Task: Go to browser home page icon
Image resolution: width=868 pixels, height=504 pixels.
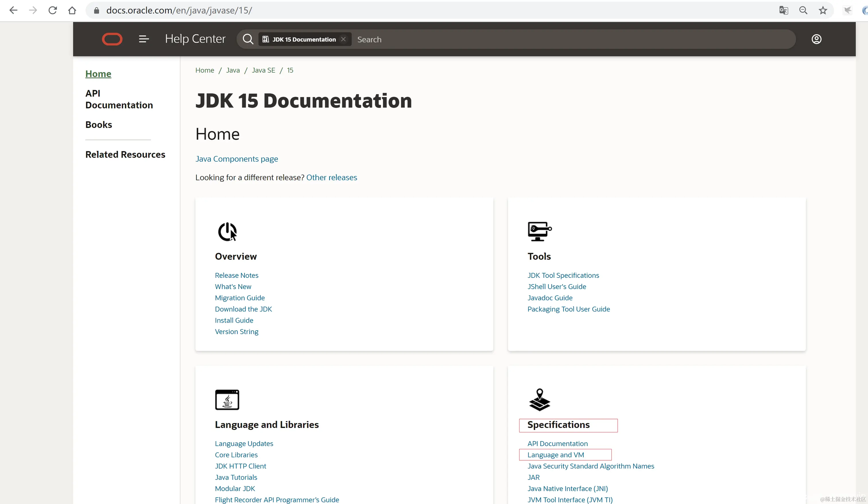Action: pyautogui.click(x=72, y=10)
